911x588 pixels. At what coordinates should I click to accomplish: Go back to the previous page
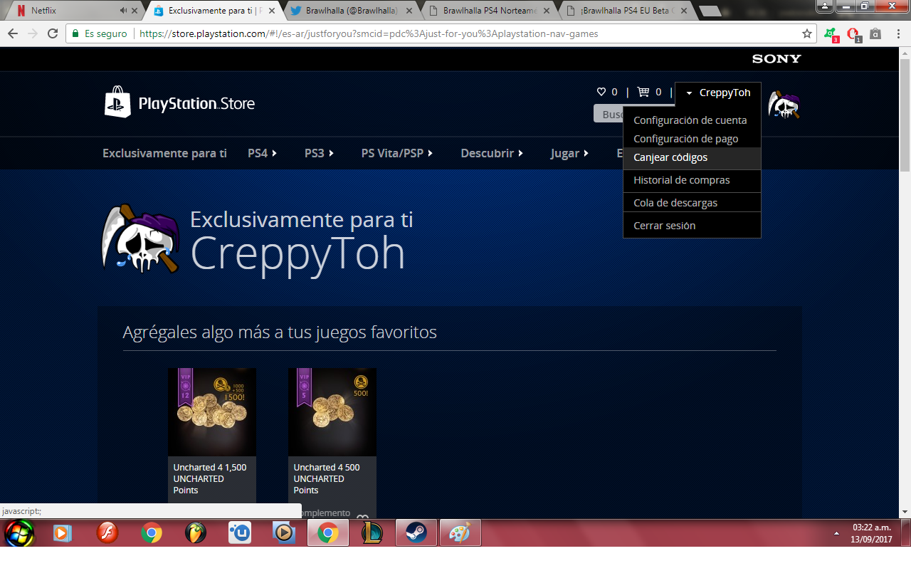(13, 33)
